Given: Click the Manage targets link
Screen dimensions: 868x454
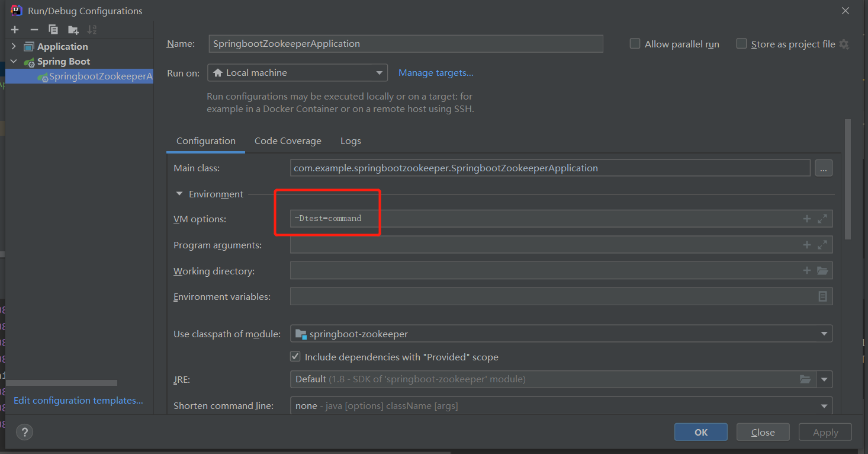Looking at the screenshot, I should (x=436, y=73).
